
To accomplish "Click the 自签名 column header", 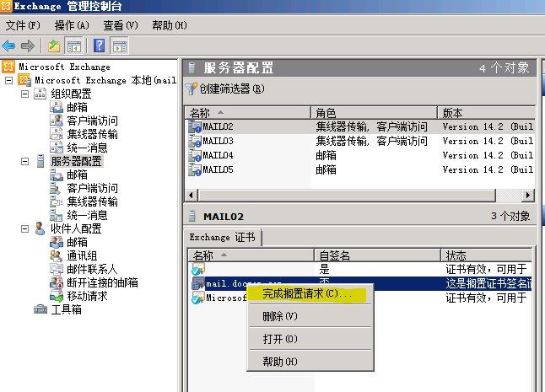I will (377, 255).
